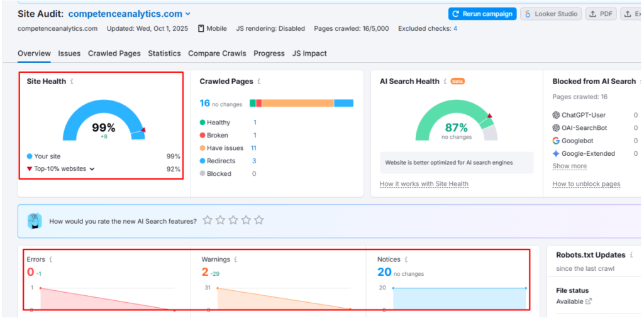Click the Warnings trend chart
Image resolution: width=644 pixels, height=321 pixels.
(284, 298)
